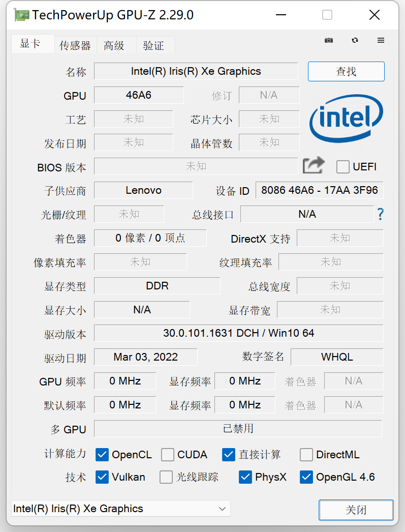Image resolution: width=405 pixels, height=532 pixels.
Task: Toggle the Vulkan checkbox
Action: click(102, 477)
